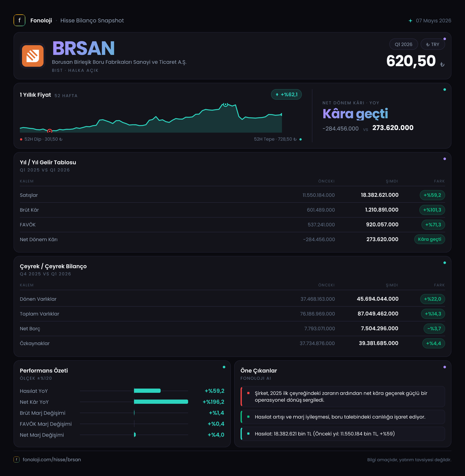Click the +%101,3 badge in Brüt Kâr row
The image size is (465, 476).
[x=432, y=210]
